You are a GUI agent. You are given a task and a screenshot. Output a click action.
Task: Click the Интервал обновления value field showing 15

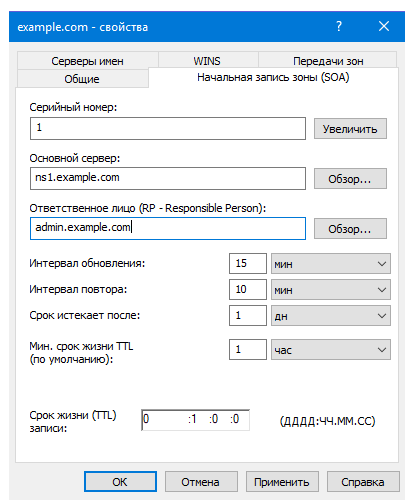pyautogui.click(x=248, y=263)
